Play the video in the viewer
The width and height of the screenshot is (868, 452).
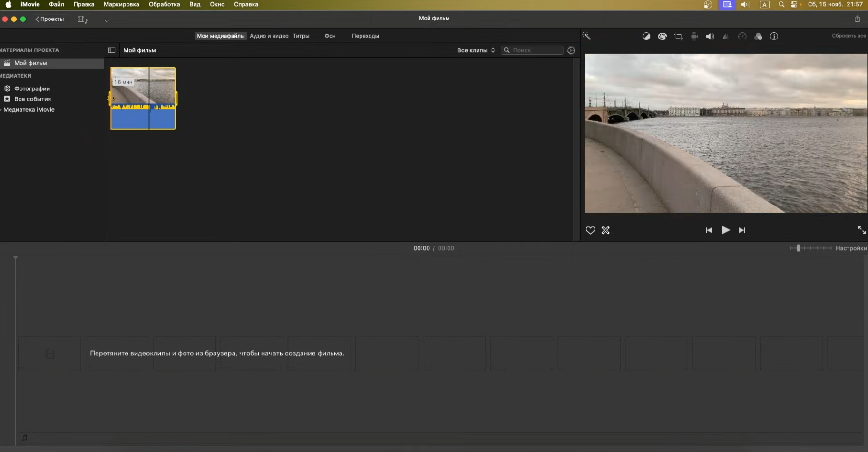click(x=725, y=230)
